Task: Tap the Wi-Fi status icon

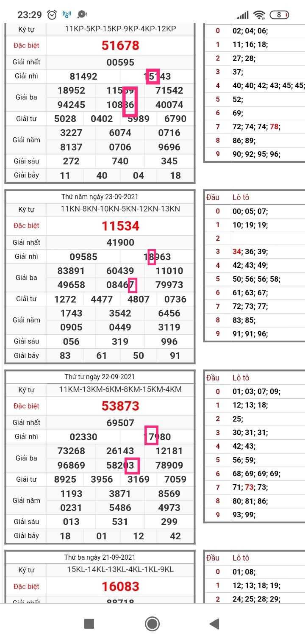Action: (259, 15)
